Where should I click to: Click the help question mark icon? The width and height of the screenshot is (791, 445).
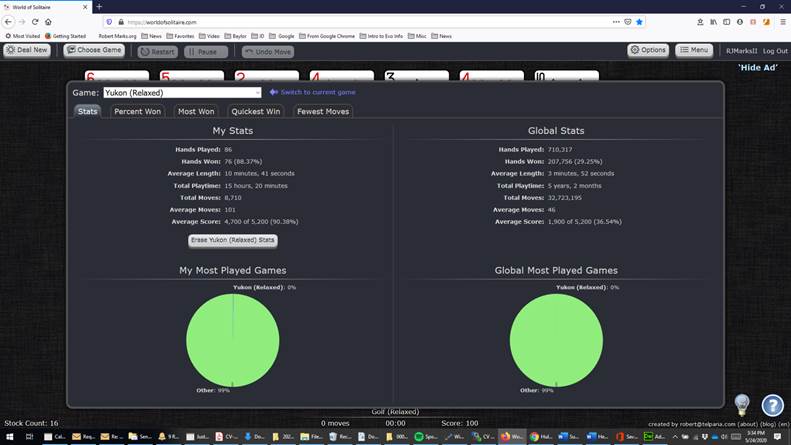point(772,405)
